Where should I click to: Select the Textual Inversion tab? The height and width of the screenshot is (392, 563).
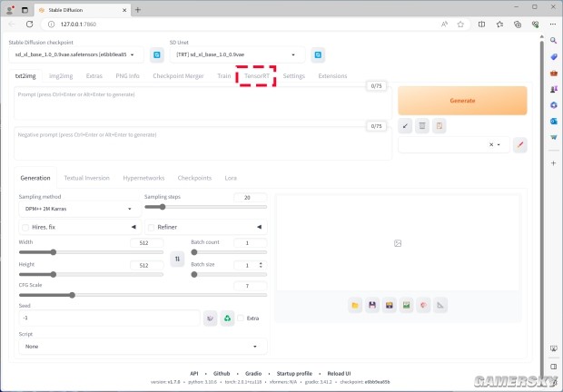coord(86,178)
